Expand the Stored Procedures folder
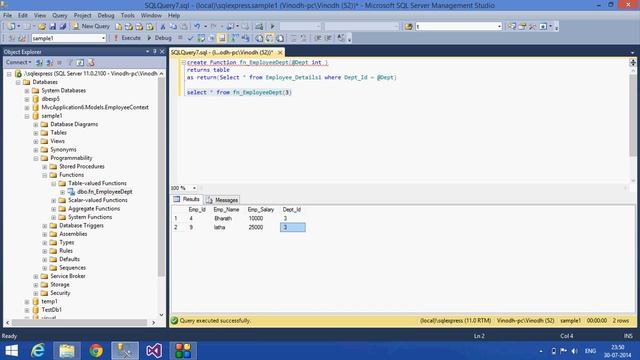Image resolution: width=640 pixels, height=360 pixels. point(45,167)
